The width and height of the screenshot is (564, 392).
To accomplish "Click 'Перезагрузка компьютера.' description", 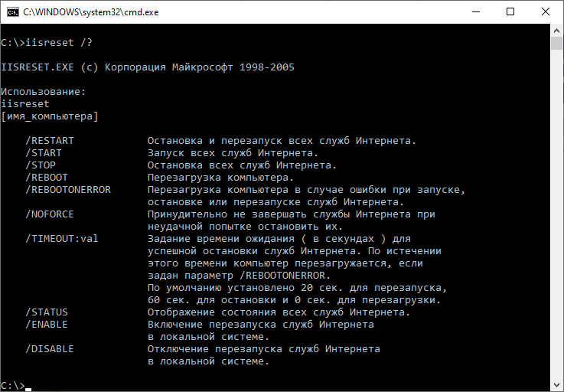I will 221,178.
